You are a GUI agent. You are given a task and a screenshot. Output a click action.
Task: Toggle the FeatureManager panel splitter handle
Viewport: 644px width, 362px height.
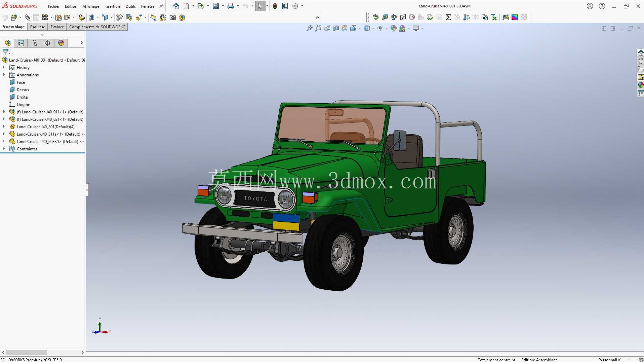coord(87,190)
